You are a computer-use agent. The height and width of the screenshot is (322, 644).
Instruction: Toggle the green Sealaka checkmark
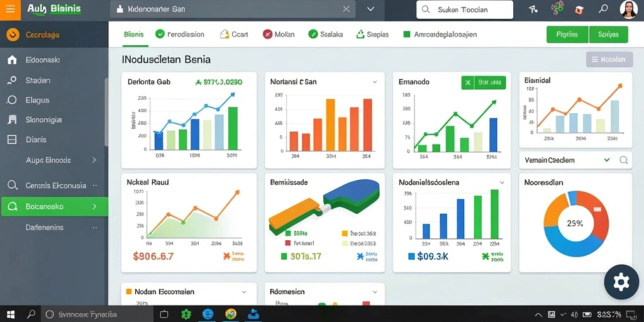click(313, 34)
